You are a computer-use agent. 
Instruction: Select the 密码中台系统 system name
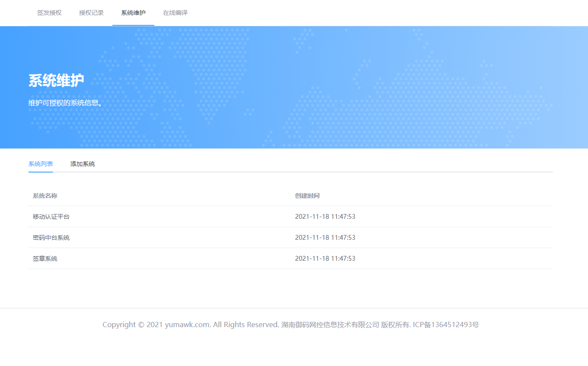[51, 238]
